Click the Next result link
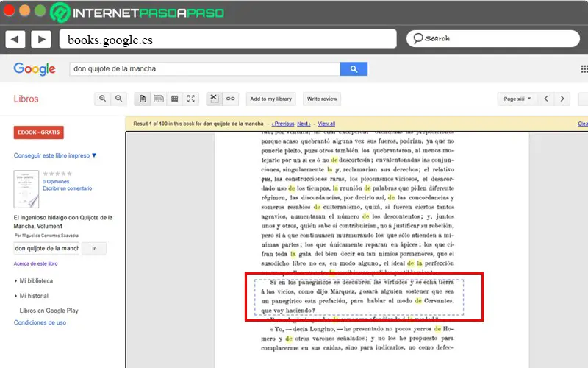The image size is (588, 368). [304, 124]
